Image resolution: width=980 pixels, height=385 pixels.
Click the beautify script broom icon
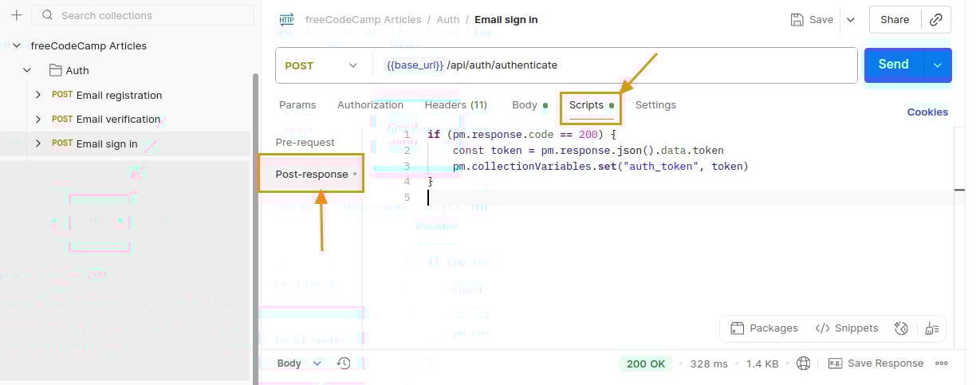[x=932, y=328]
